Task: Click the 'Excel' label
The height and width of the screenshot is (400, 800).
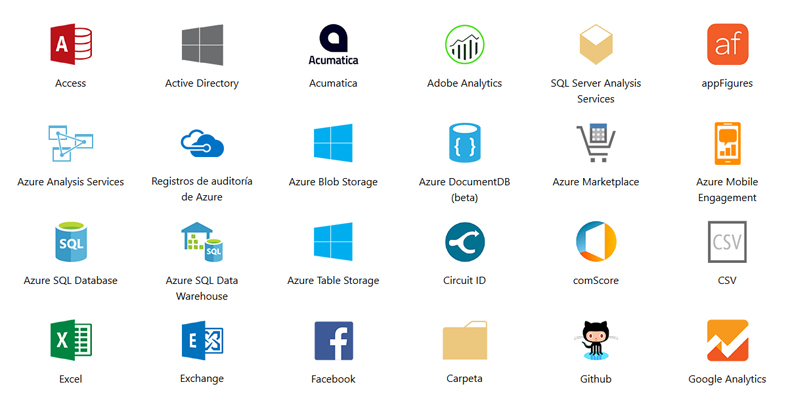Action: [70, 379]
